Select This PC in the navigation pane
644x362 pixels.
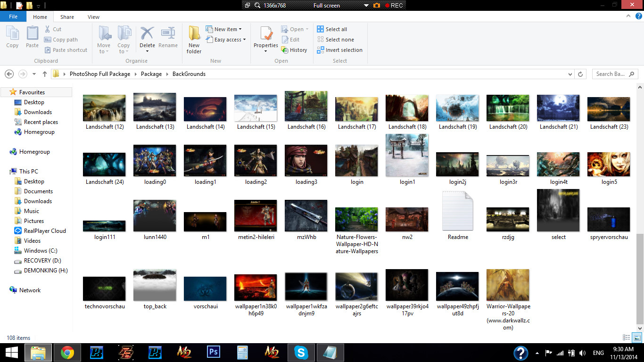[29, 172]
